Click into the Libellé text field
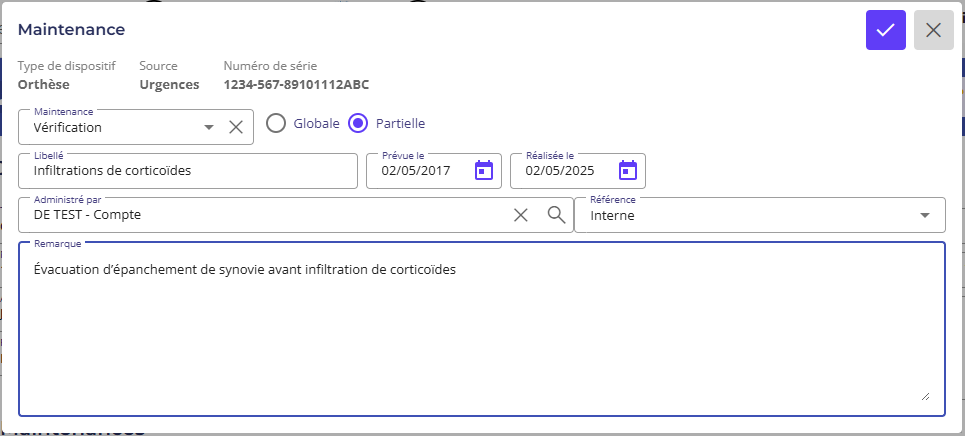Screen dimensions: 965x436 pos(188,171)
